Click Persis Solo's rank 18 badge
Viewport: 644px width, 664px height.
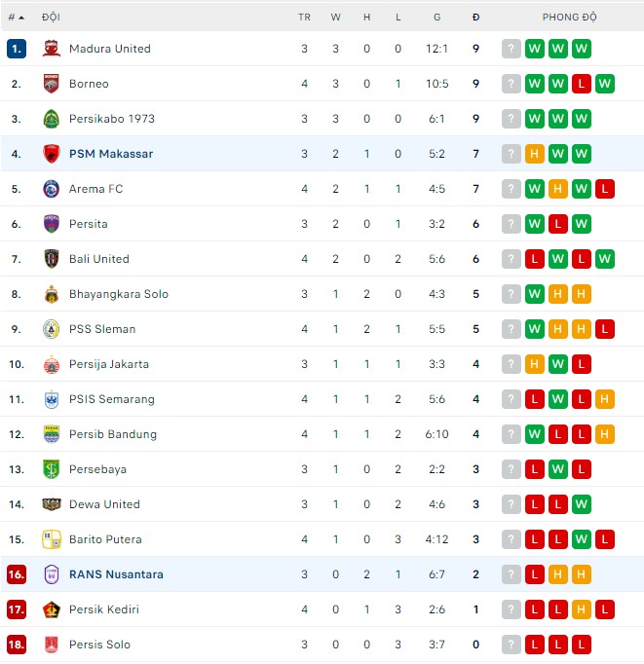pos(16,645)
